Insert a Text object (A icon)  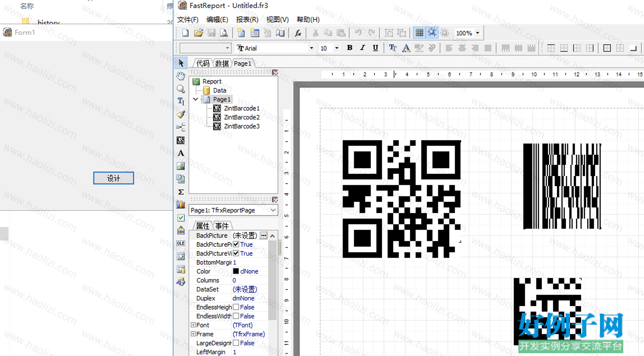coord(181,153)
